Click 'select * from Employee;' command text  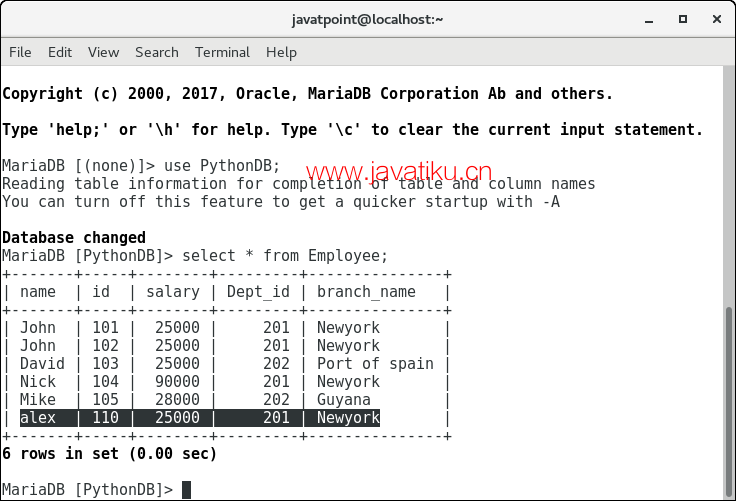click(x=285, y=255)
